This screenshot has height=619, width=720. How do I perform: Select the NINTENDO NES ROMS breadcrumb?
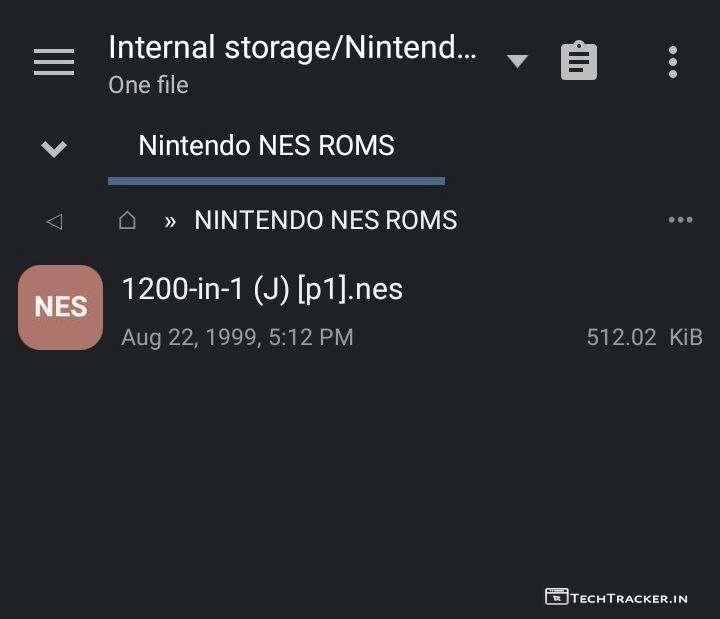(325, 221)
